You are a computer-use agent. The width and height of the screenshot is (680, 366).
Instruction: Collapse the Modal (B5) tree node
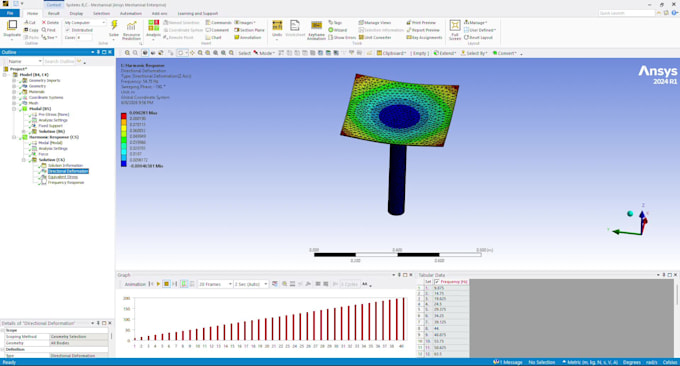14,109
